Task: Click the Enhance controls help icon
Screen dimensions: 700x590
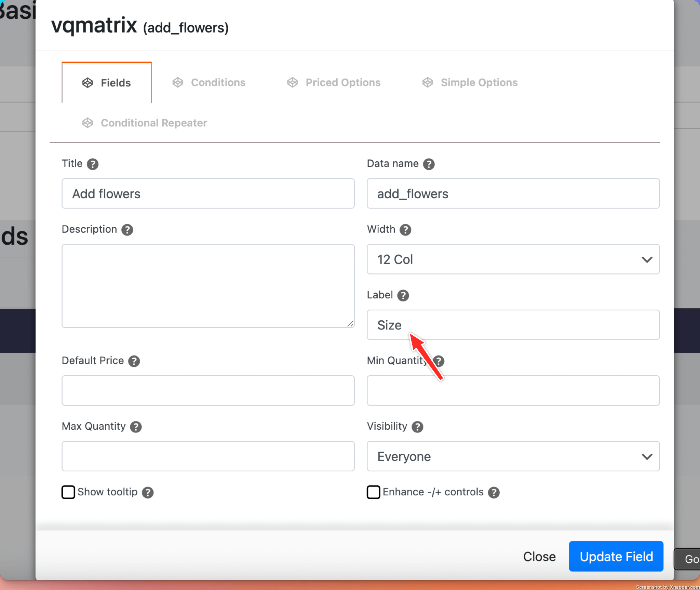Action: [494, 492]
